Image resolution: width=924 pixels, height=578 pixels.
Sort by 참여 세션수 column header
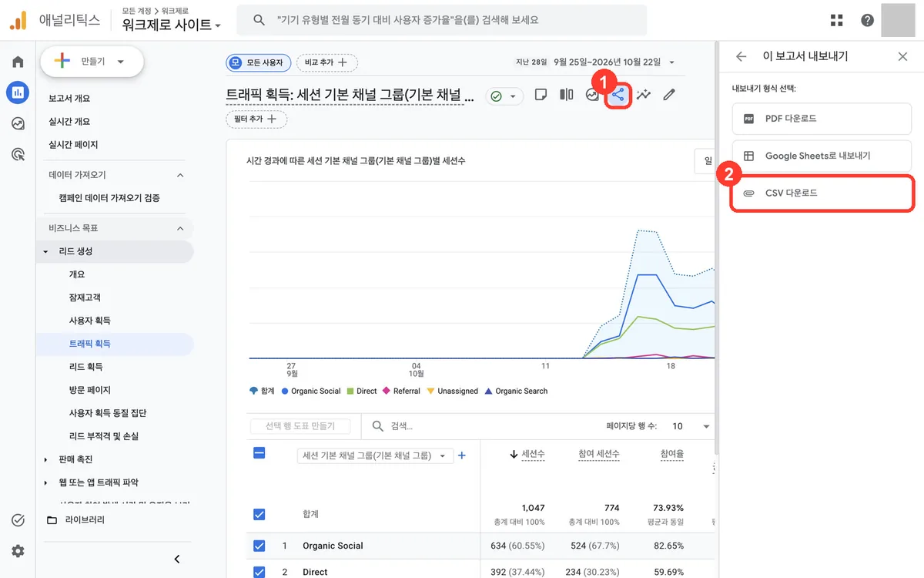tap(599, 455)
